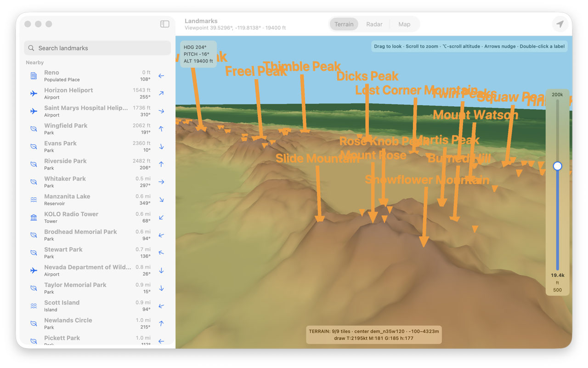This screenshot has height=368, width=588.
Task: Click the search magnifier icon
Action: pos(31,48)
